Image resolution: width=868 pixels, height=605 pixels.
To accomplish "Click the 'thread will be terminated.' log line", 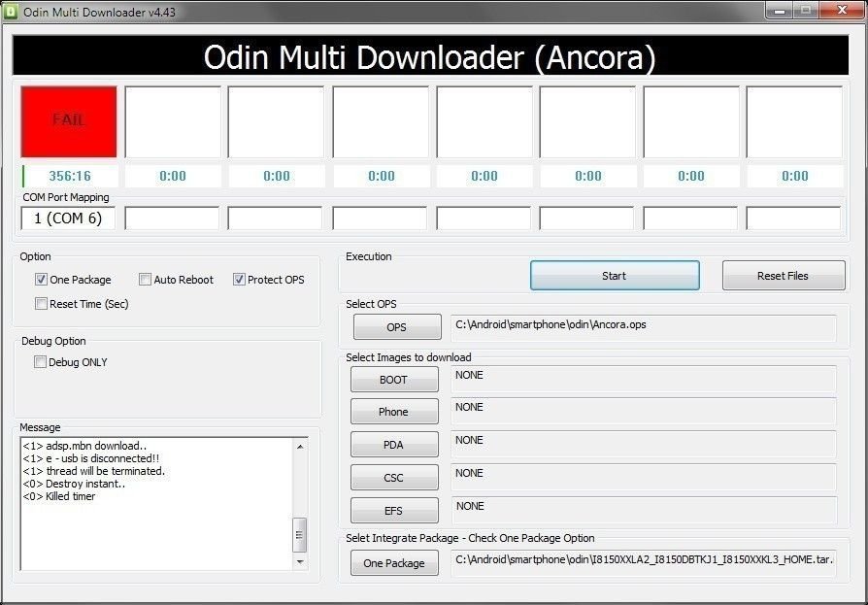I will (94, 471).
